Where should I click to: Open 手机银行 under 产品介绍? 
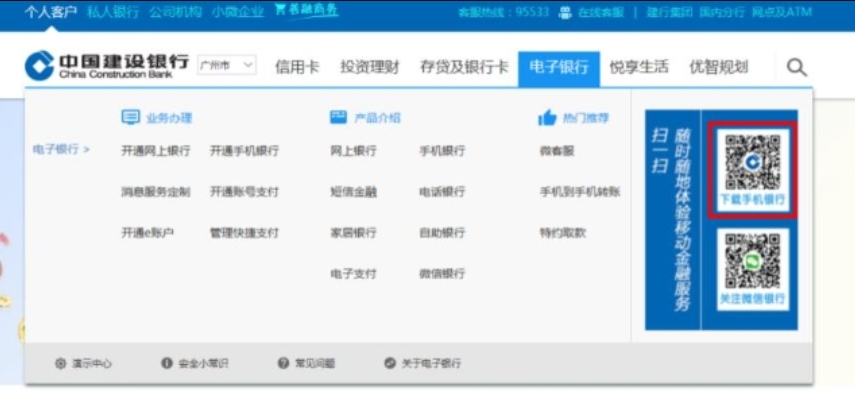click(x=442, y=151)
